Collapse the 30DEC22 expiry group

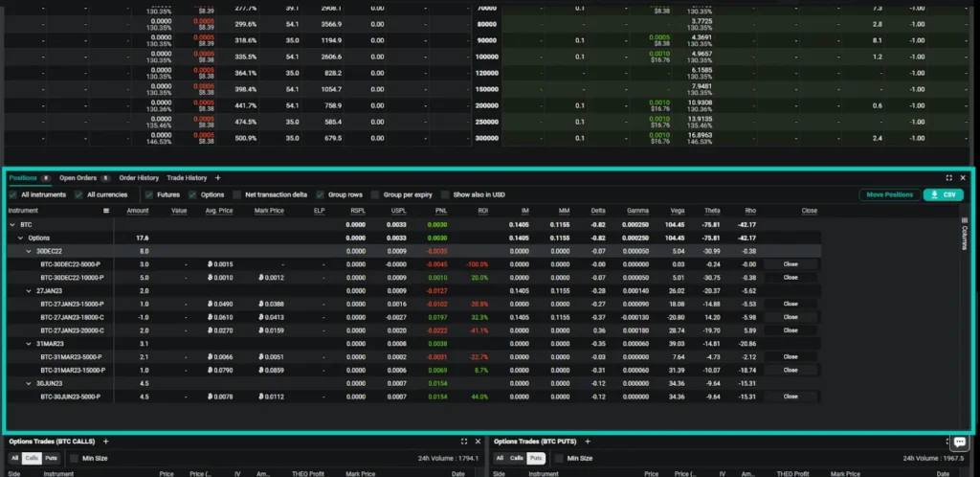(29, 250)
